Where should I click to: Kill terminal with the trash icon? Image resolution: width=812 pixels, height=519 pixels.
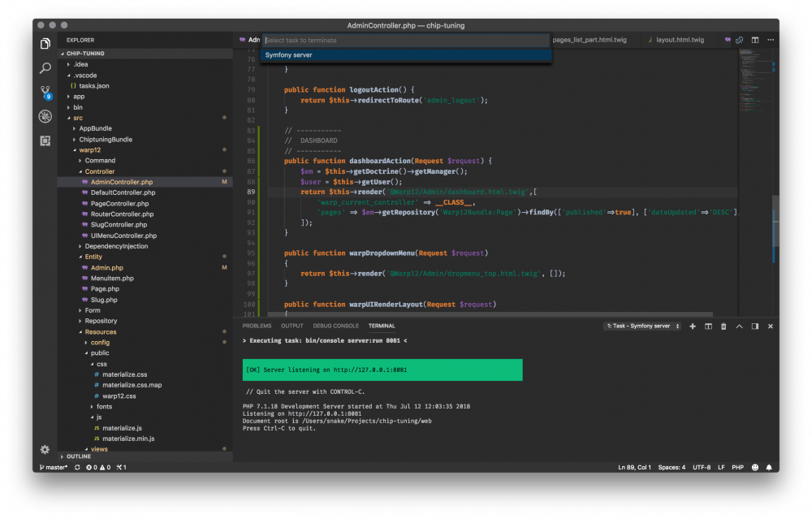tap(723, 326)
